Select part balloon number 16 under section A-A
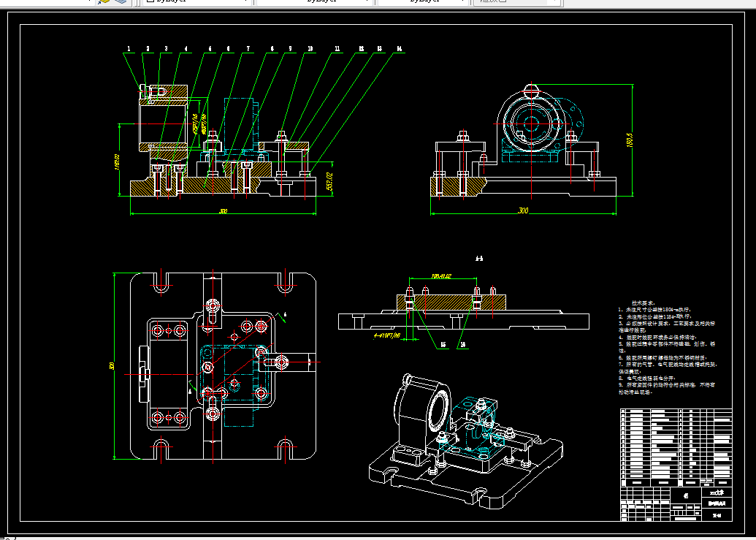This screenshot has height=540, width=756. pos(463,344)
